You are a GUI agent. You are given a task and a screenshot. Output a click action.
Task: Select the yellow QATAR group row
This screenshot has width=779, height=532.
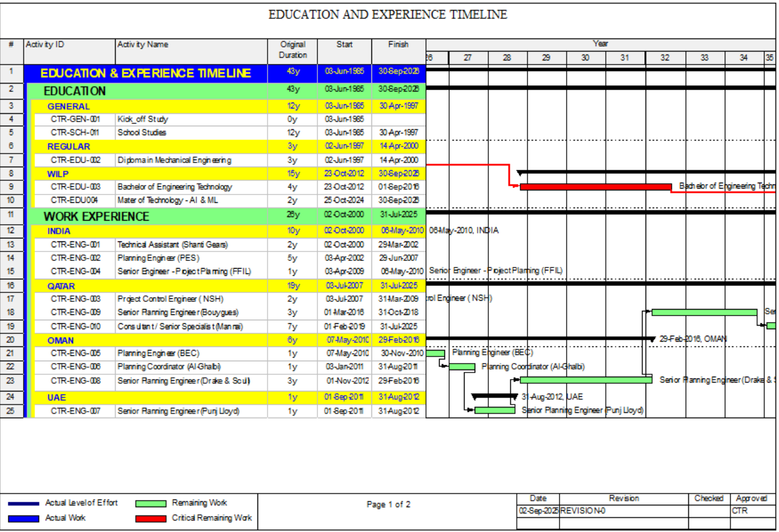click(x=228, y=286)
